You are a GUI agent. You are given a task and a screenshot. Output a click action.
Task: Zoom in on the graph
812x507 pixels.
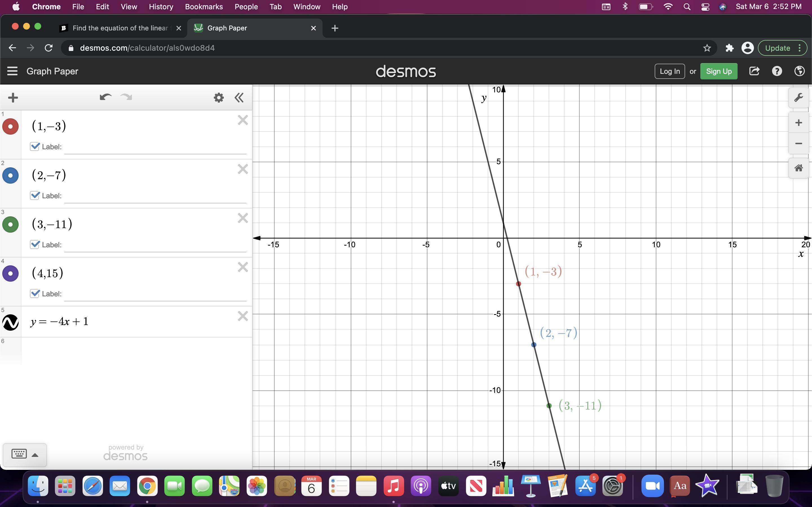click(798, 123)
